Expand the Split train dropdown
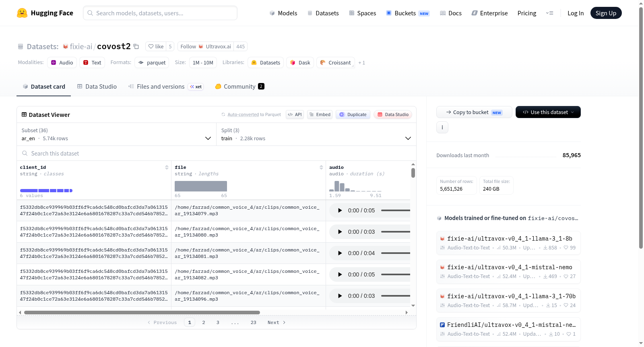Viewport: 644px width, 347px height. tap(316, 134)
